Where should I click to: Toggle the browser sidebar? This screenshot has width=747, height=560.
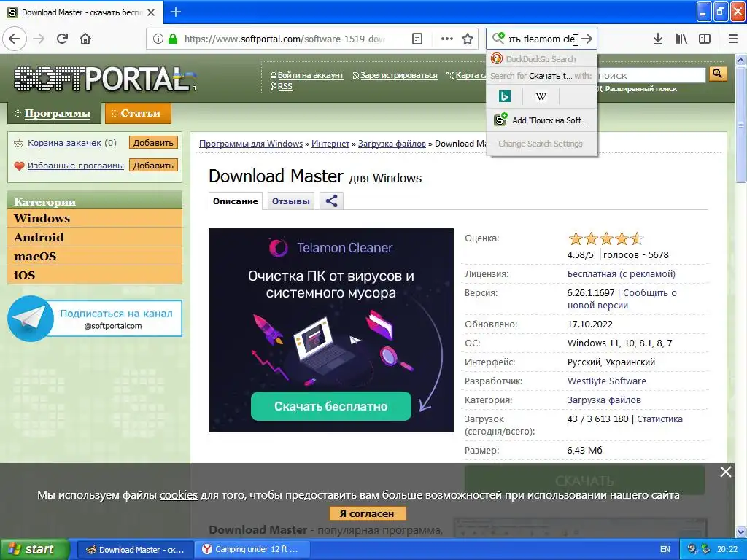pos(705,39)
